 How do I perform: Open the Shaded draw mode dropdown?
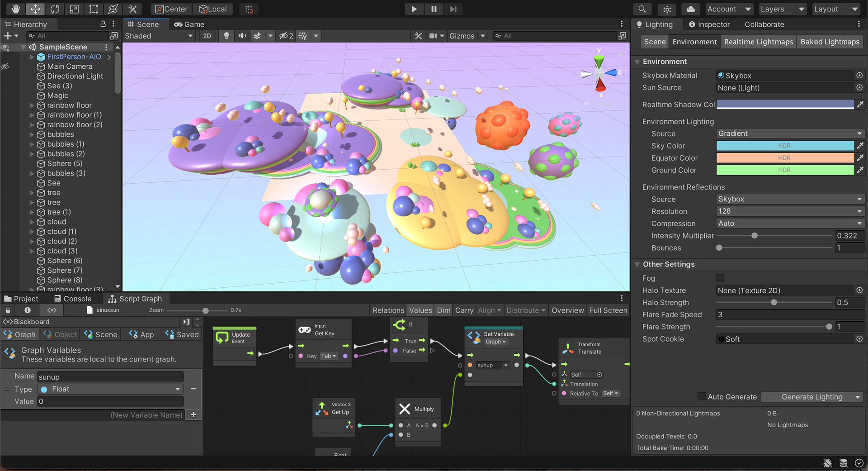[159, 36]
